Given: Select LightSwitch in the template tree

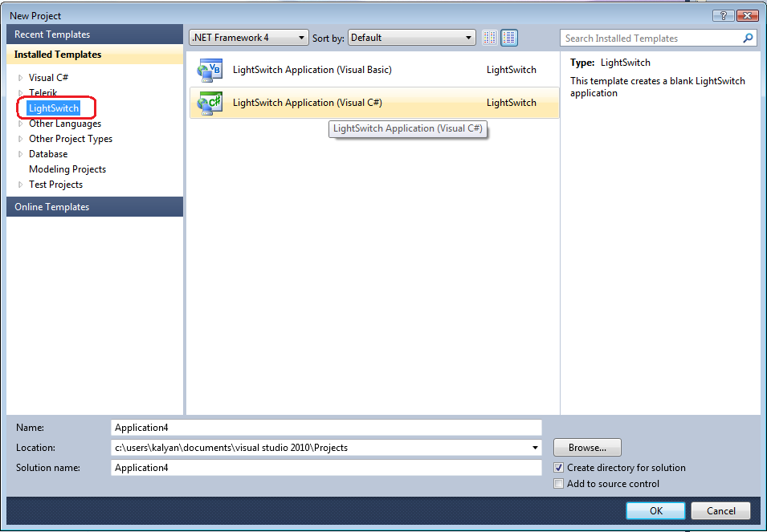Looking at the screenshot, I should pos(53,108).
